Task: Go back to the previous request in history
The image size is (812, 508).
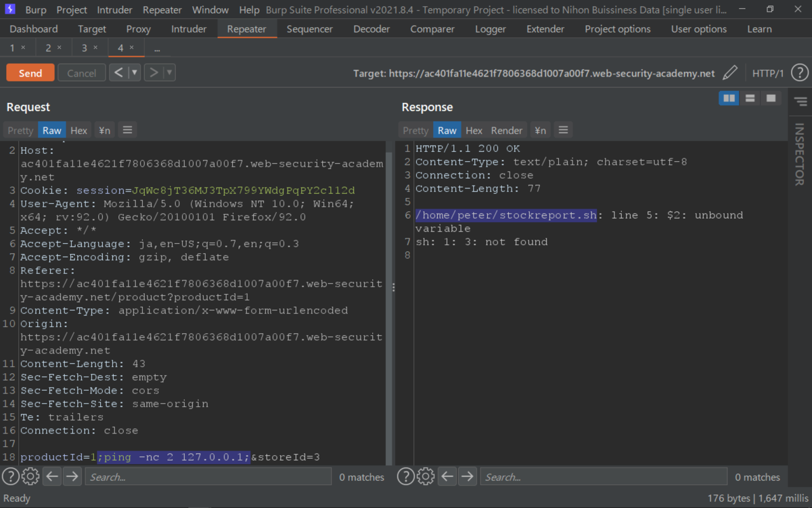Action: pyautogui.click(x=118, y=72)
